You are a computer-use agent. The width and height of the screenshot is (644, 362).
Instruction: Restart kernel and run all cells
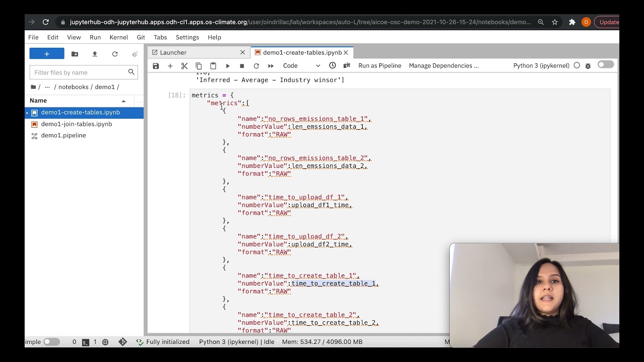[271, 66]
